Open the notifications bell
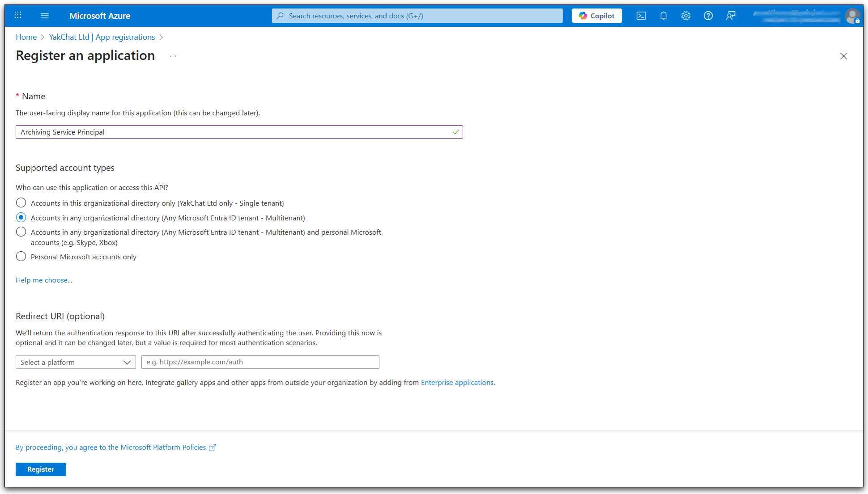Viewport: 868px width, 494px height. [663, 16]
